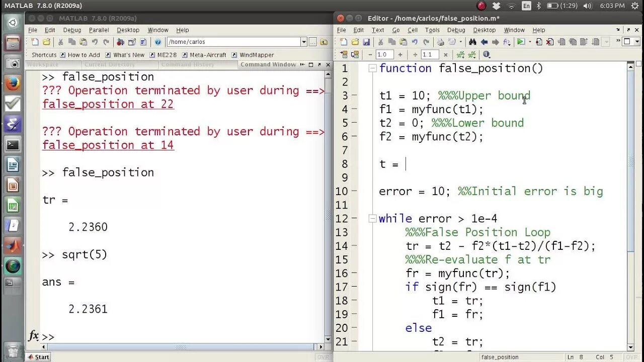Open print options dropdown arrow in Editor

point(461,42)
